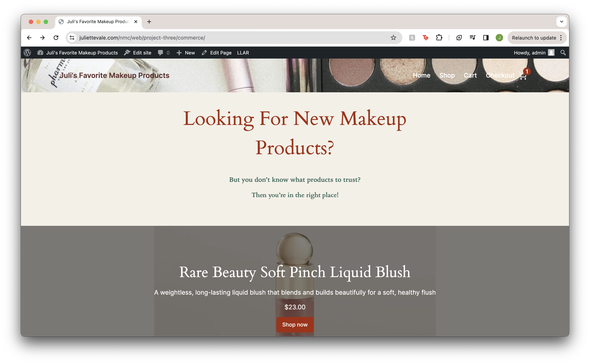Open the green J profile avatar
The width and height of the screenshot is (590, 364).
pyautogui.click(x=499, y=37)
